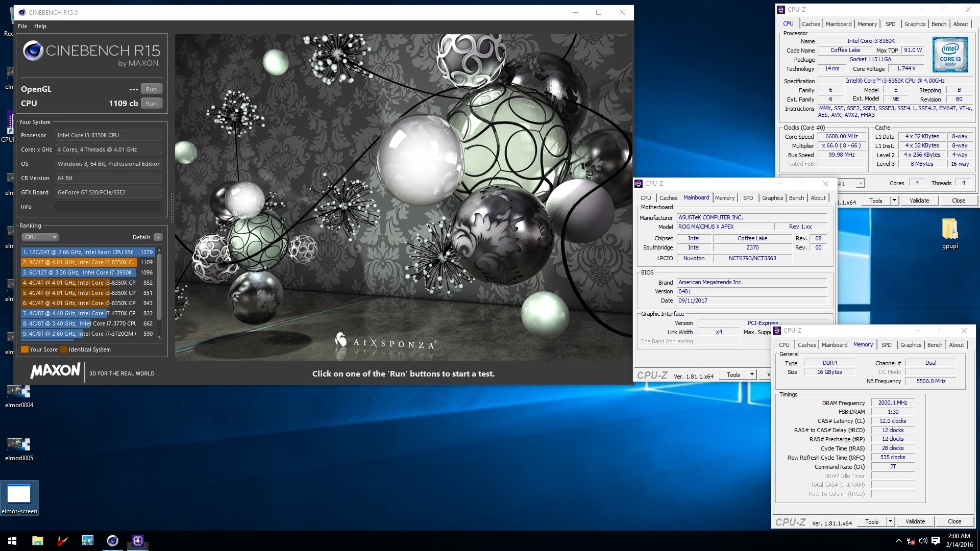Click Tools in top CPU-Z window
This screenshot has height=551, width=980.
[x=876, y=201]
